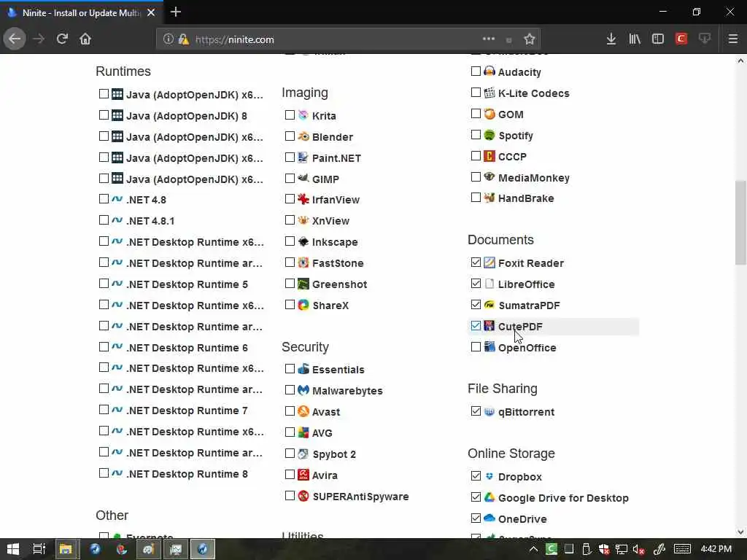The image size is (747, 560).
Task: Click the Dropbox icon
Action: tap(489, 476)
